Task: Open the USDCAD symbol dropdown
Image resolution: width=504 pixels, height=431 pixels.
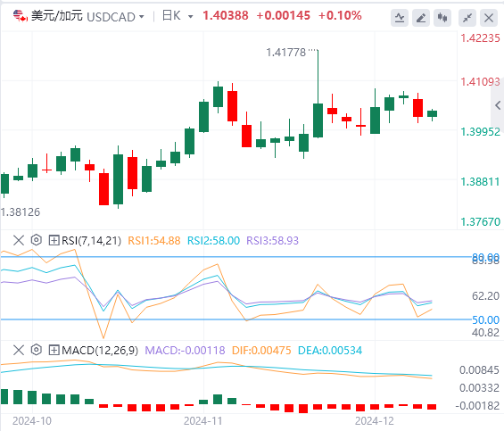Action: (141, 16)
